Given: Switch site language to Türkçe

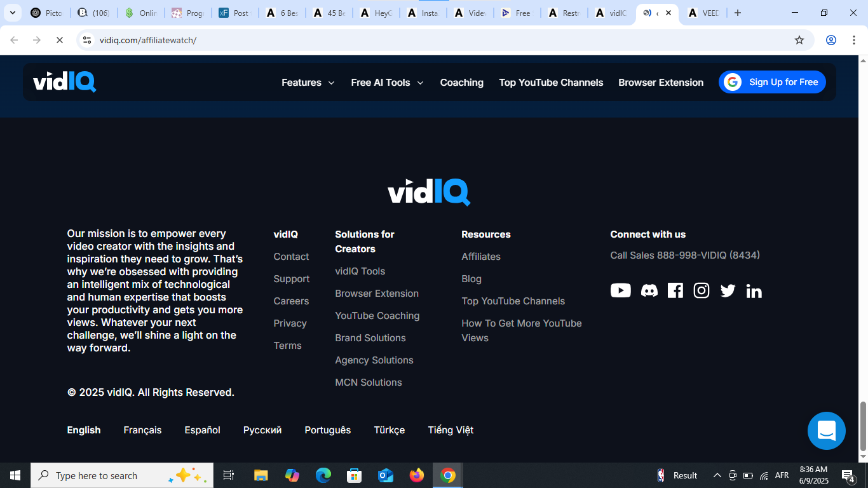Looking at the screenshot, I should point(390,430).
